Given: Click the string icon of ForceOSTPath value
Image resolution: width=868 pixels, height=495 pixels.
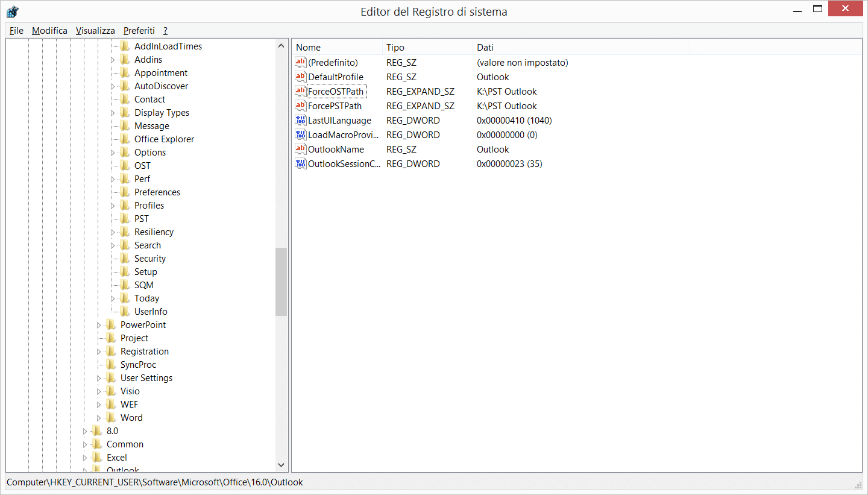Looking at the screenshot, I should pos(301,91).
